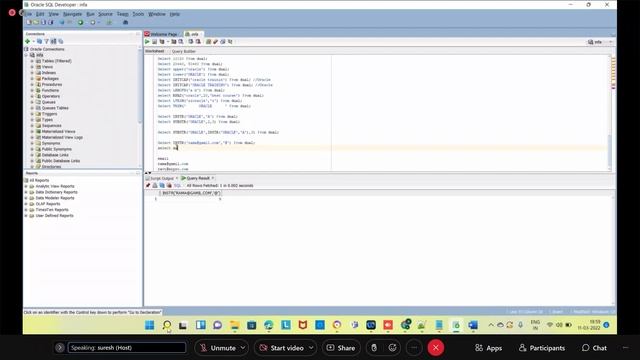The height and width of the screenshot is (360, 640).
Task: Expand the Analytic View Reports folder
Action: point(26,186)
